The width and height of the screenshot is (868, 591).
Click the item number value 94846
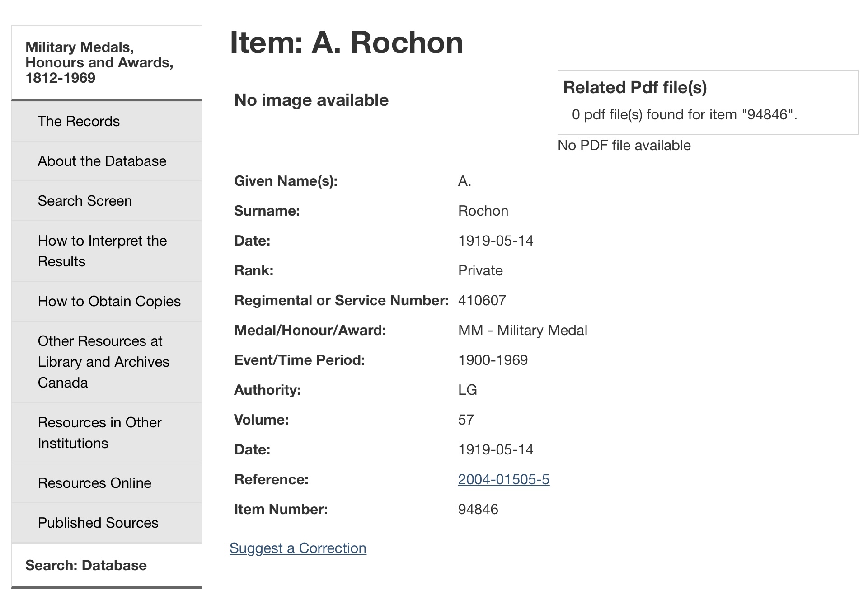[x=478, y=509]
